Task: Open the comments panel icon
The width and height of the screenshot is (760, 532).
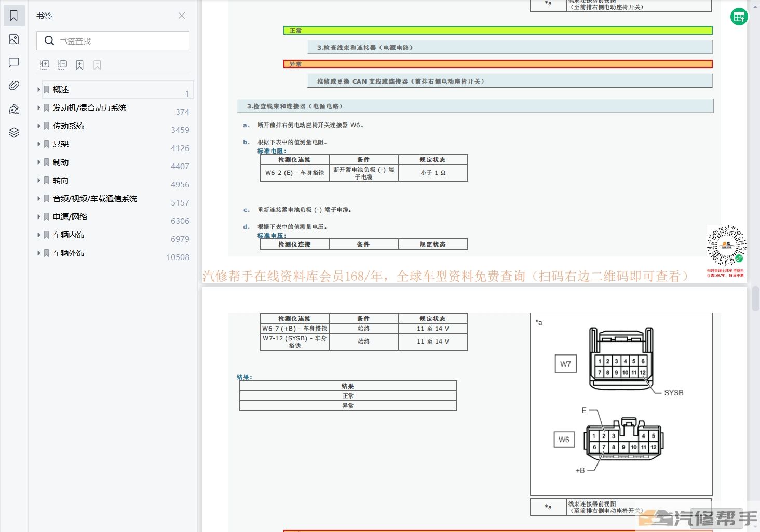Action: point(14,63)
